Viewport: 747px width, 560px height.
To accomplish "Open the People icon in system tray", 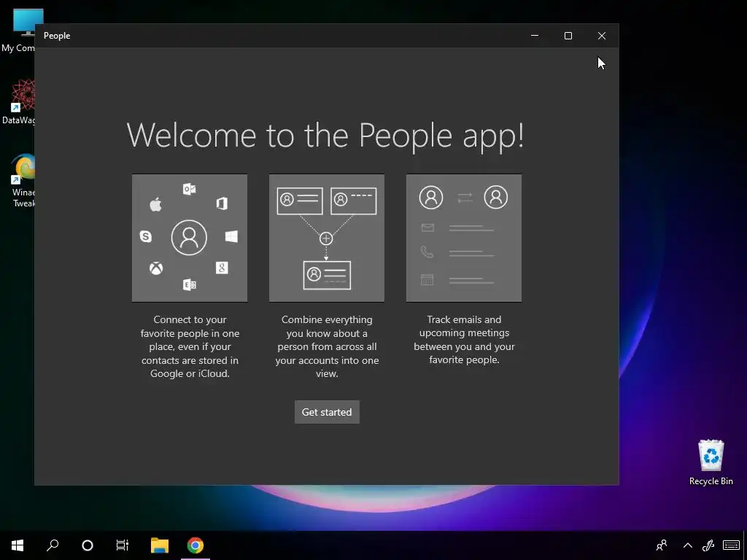I will 661,545.
